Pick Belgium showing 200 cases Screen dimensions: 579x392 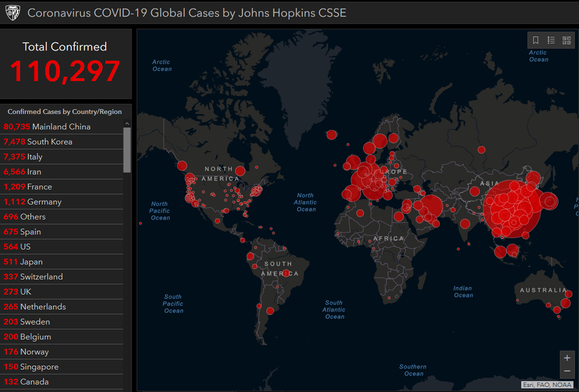(x=62, y=337)
